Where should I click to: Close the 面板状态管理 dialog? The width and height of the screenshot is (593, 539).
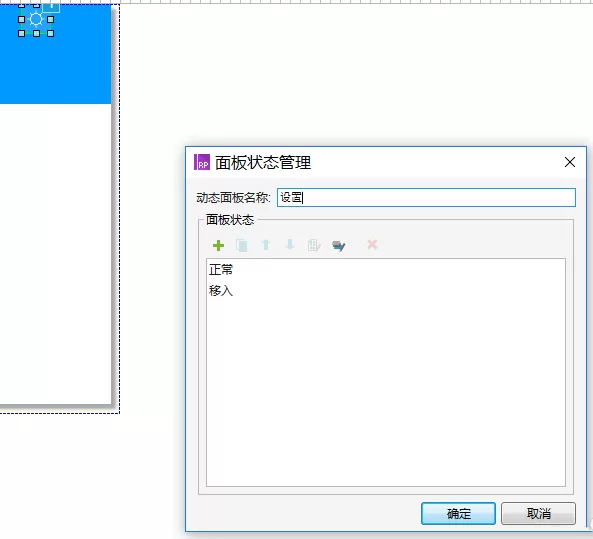click(570, 162)
